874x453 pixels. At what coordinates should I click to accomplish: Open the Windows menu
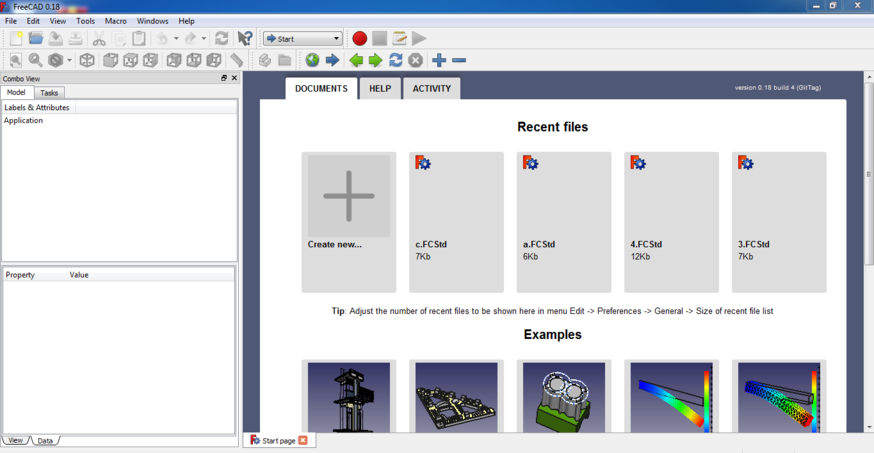tap(152, 21)
